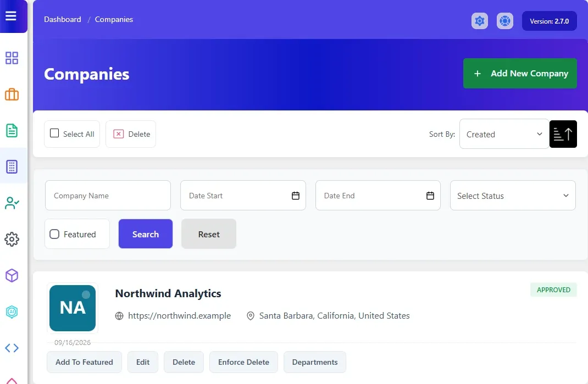Open the Date End calendar icon
The height and width of the screenshot is (384, 588).
[430, 196]
